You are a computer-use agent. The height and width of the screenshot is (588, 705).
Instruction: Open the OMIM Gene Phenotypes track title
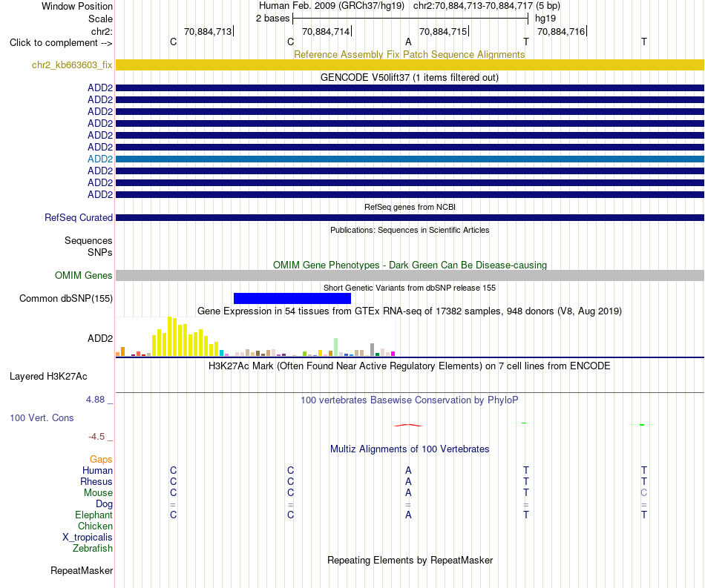tap(410, 265)
